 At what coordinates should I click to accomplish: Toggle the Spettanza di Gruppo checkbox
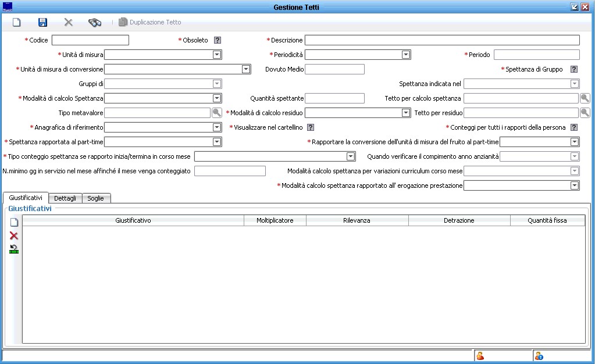click(574, 69)
